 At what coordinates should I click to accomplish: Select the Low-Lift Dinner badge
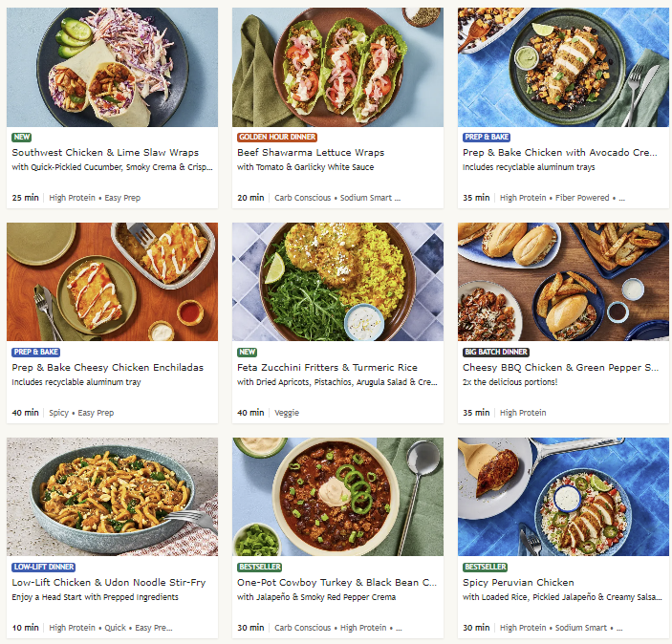[x=44, y=568]
